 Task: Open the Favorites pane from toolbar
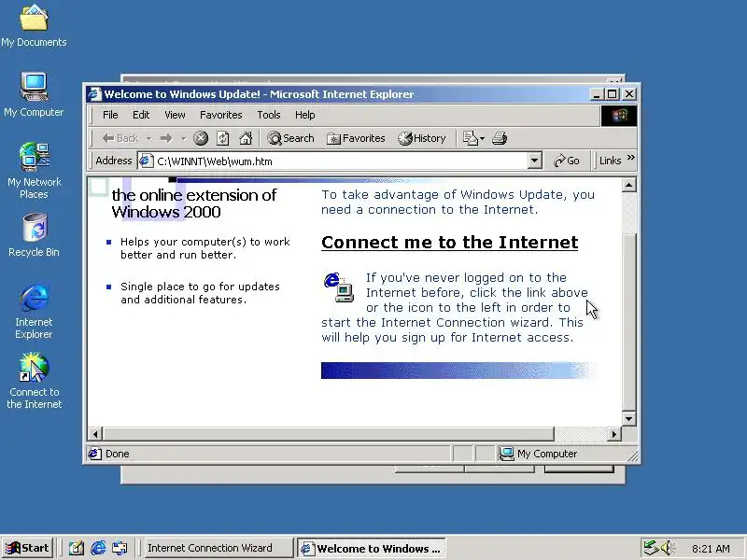click(356, 138)
